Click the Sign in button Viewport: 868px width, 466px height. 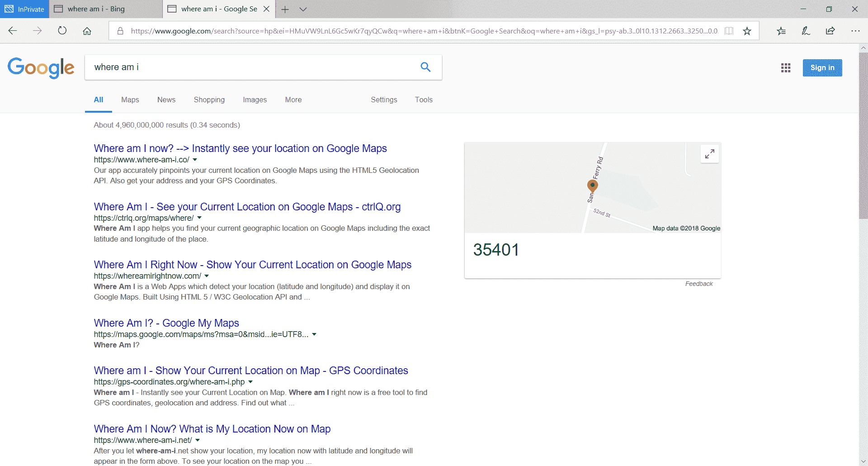[x=822, y=68]
